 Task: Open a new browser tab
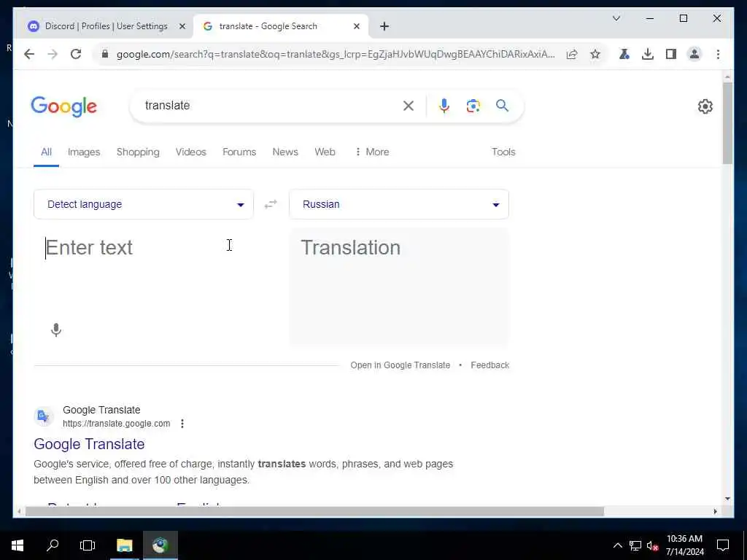[x=384, y=26]
